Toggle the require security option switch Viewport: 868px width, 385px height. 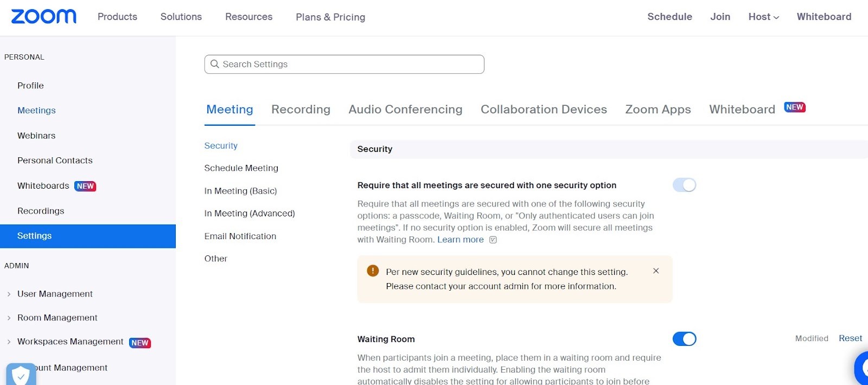684,185
